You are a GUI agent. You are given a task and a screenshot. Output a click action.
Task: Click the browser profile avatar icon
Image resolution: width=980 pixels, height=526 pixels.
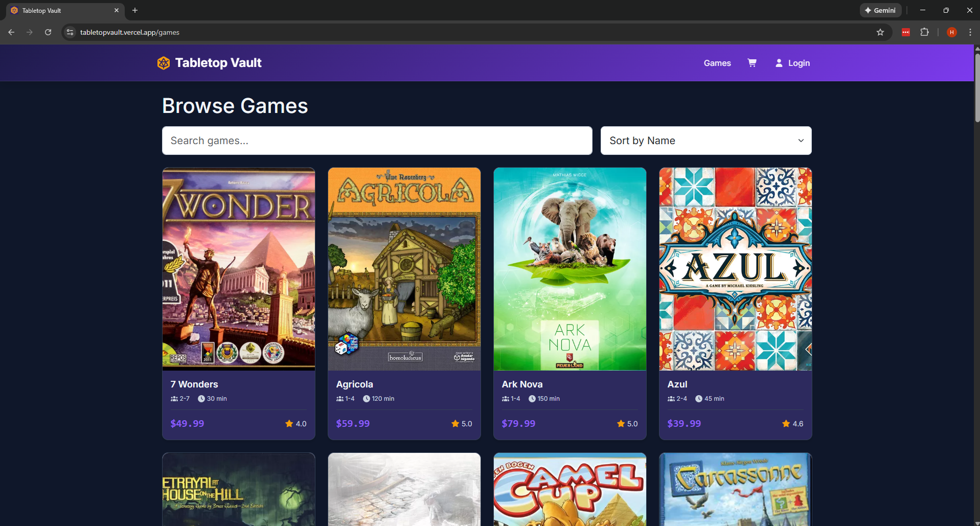[x=951, y=32]
